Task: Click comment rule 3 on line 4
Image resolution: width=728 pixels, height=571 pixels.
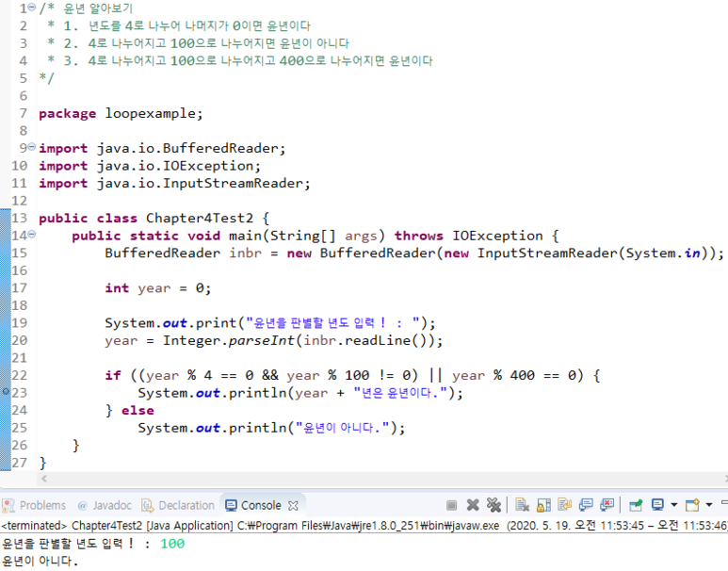Action: 248,61
